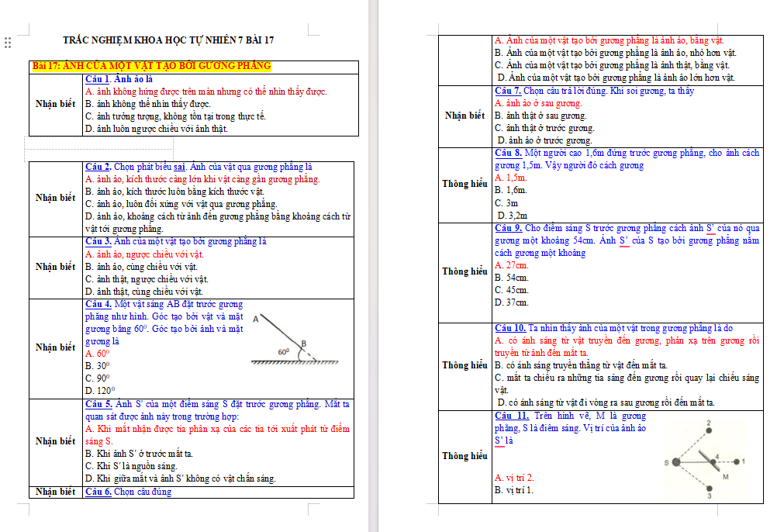Click answer 'B. vị trí 1.'

coord(514,490)
